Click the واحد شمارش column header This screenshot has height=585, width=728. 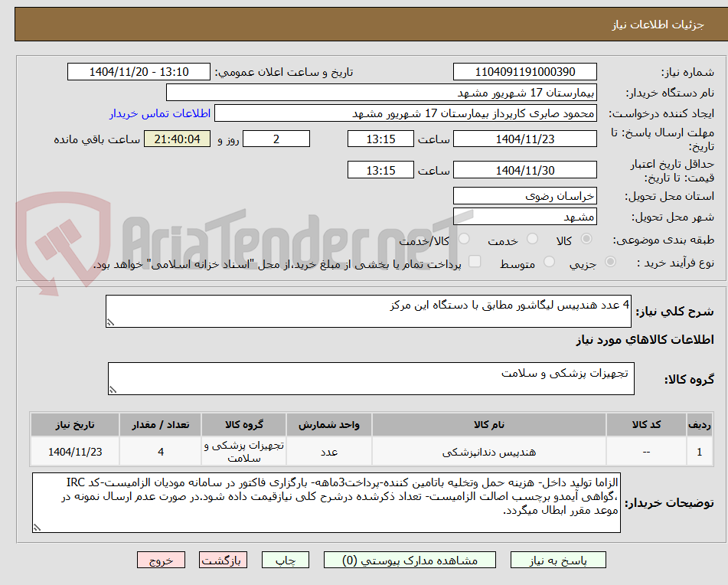pyautogui.click(x=328, y=425)
